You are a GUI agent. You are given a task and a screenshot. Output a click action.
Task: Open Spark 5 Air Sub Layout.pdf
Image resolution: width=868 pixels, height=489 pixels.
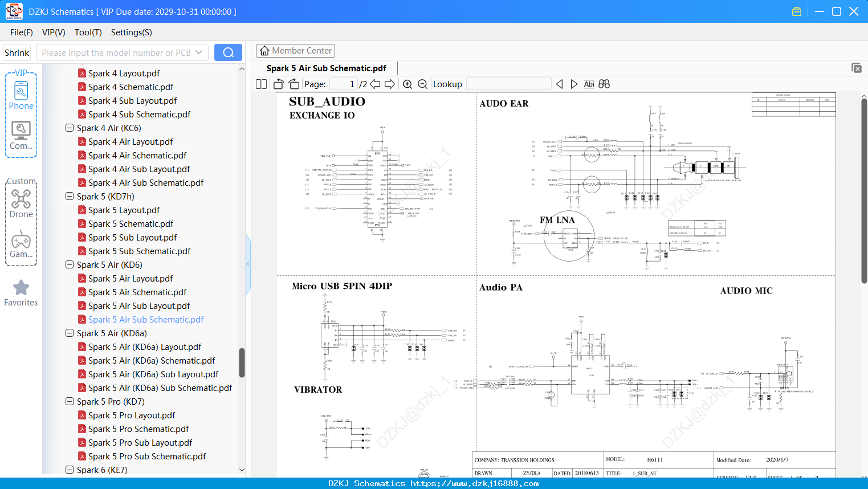click(x=139, y=306)
